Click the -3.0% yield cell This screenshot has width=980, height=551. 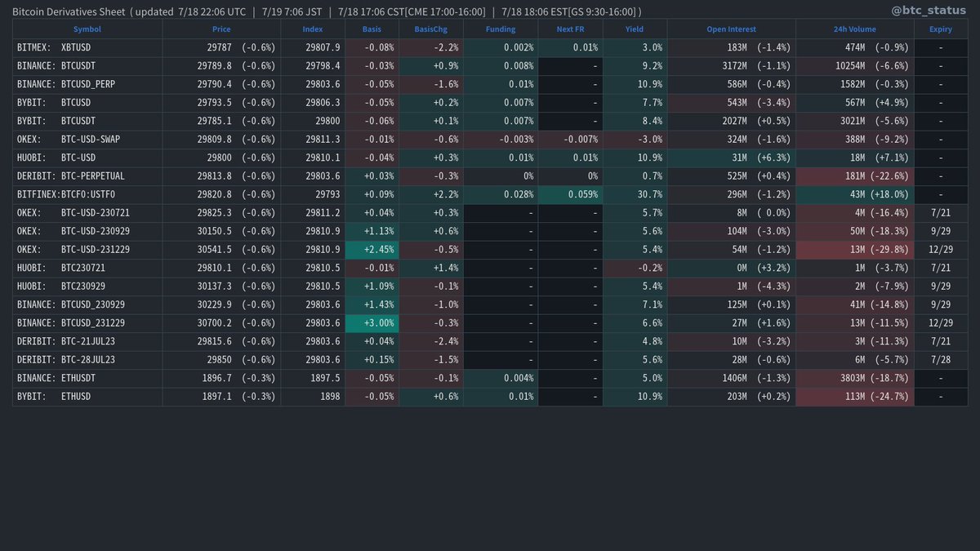tap(635, 140)
